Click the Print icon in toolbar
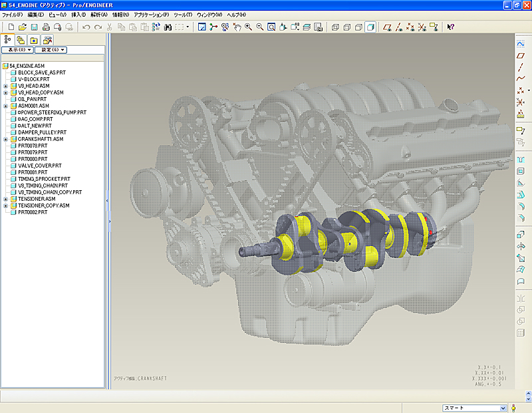 (x=46, y=27)
